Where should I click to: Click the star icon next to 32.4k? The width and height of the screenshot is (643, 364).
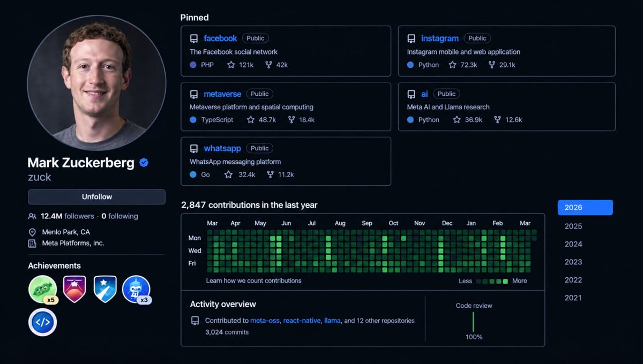pyautogui.click(x=229, y=175)
